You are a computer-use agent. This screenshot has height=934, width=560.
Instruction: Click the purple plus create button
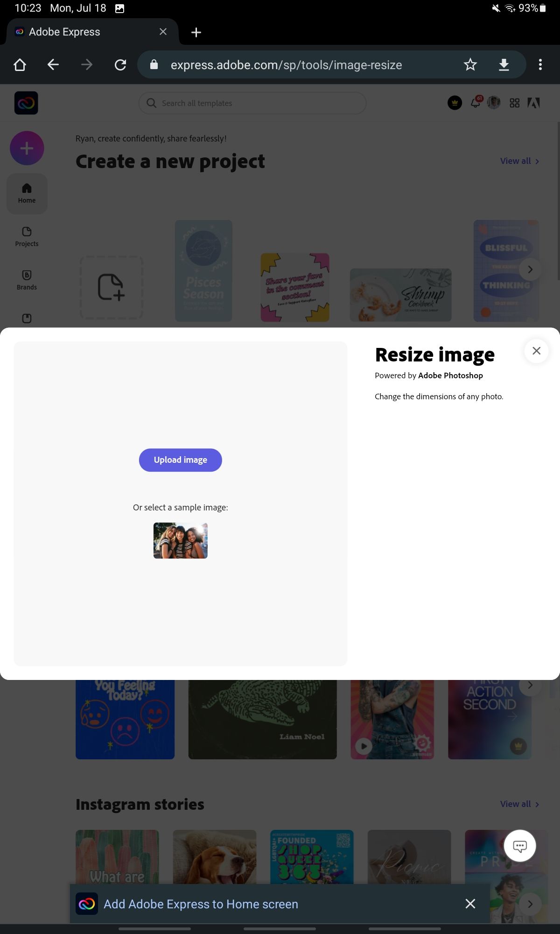[x=27, y=148]
